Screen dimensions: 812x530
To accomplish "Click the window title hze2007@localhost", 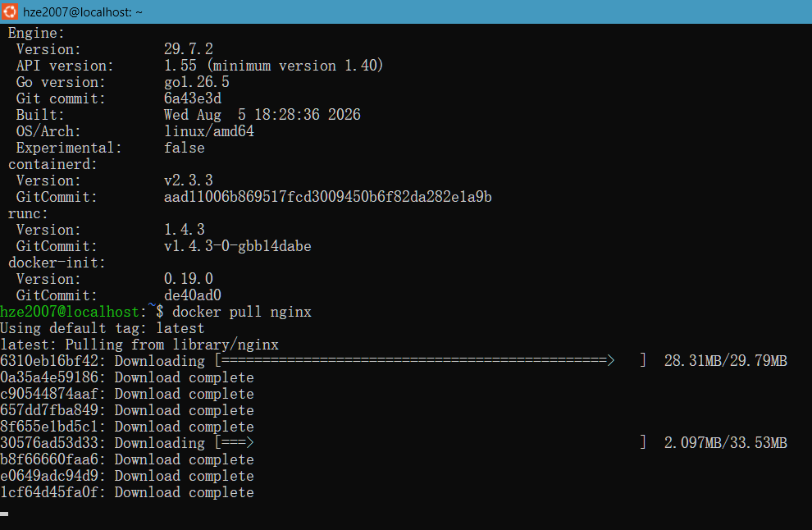I will pos(82,12).
